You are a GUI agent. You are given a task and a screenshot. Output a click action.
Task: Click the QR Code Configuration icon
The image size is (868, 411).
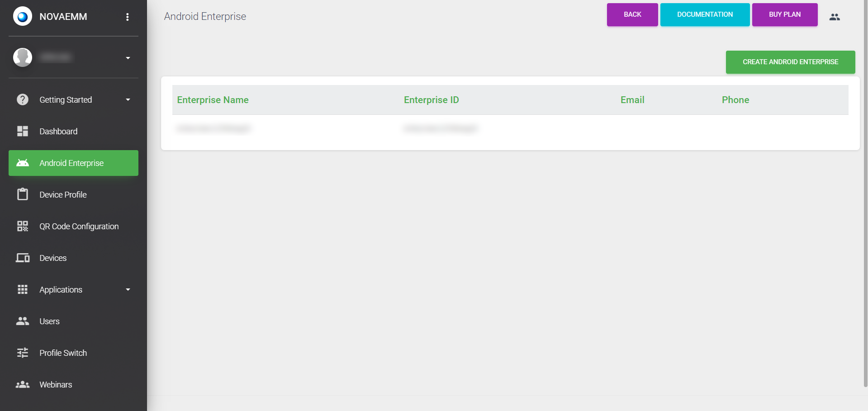click(x=23, y=226)
